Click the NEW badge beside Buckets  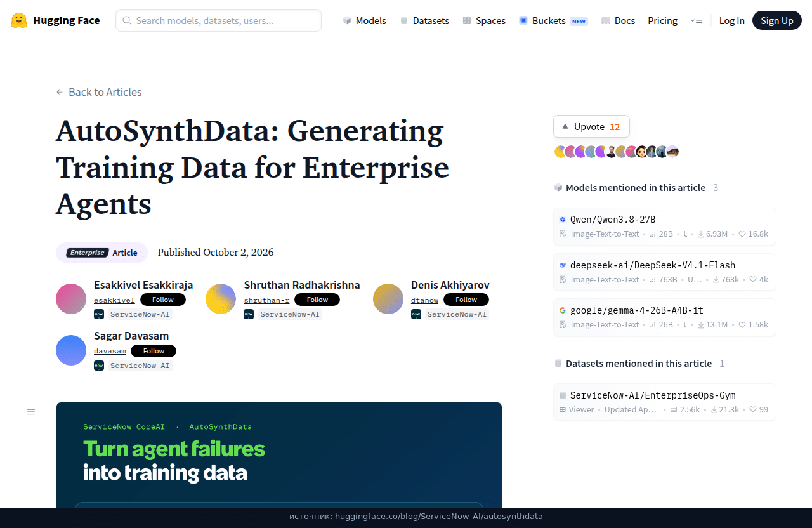(579, 21)
